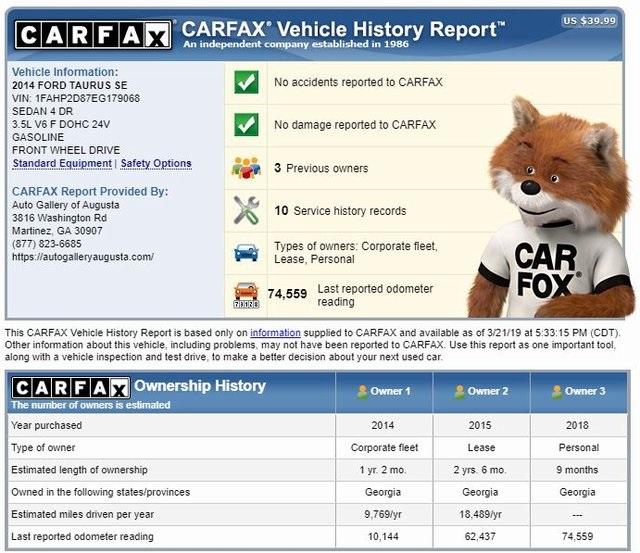Click 'Auto Gallery of Augusta' dealer name

pyautogui.click(x=66, y=205)
